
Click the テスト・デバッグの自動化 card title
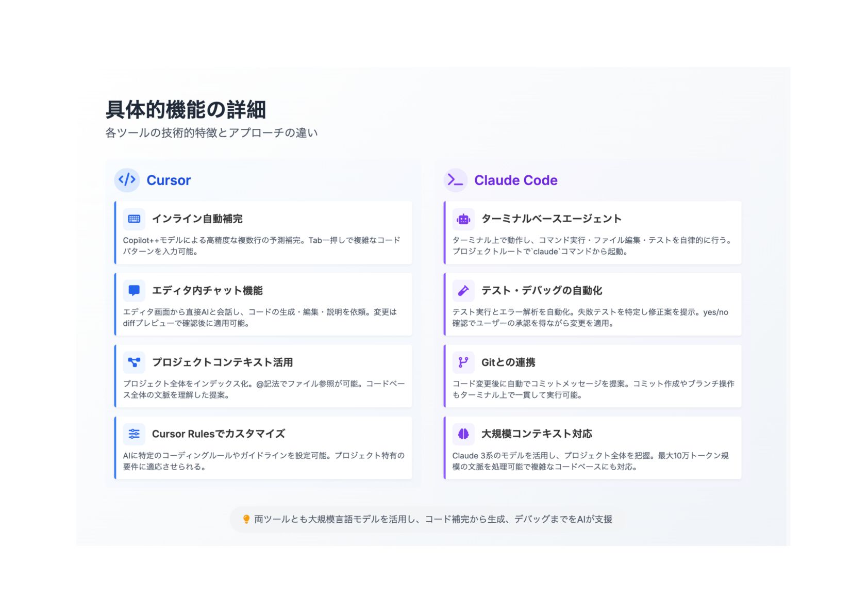tap(542, 290)
